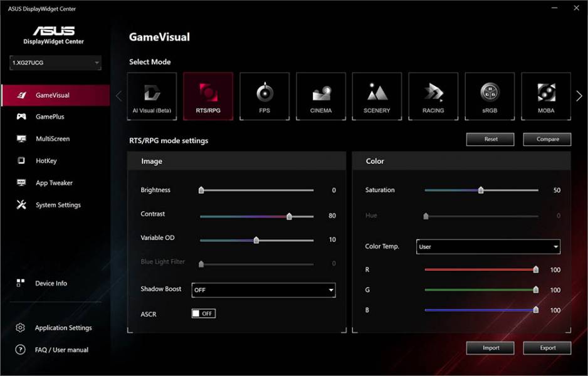Click the Saturation slider handle
The width and height of the screenshot is (588, 376).
click(x=481, y=190)
